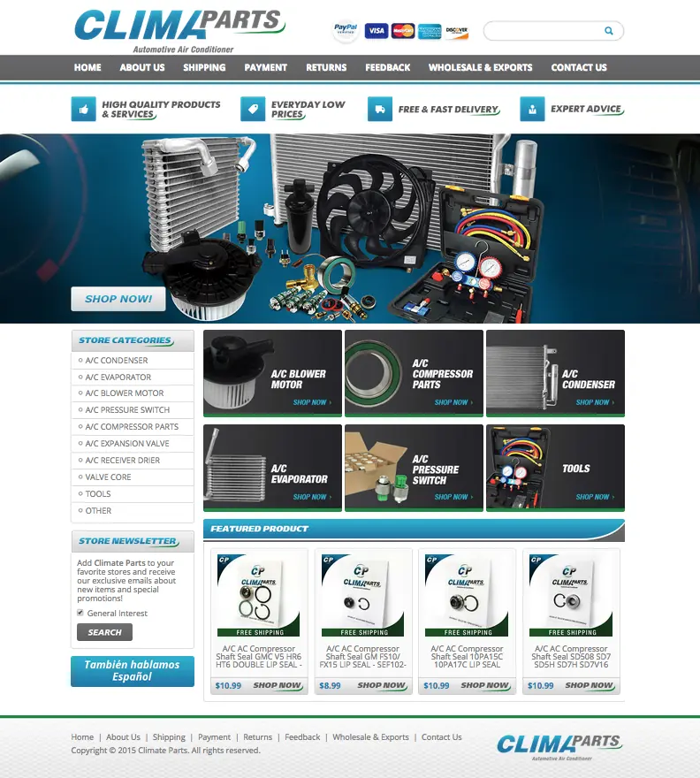Open the A/C Compressor Parts tile

pyautogui.click(x=414, y=373)
